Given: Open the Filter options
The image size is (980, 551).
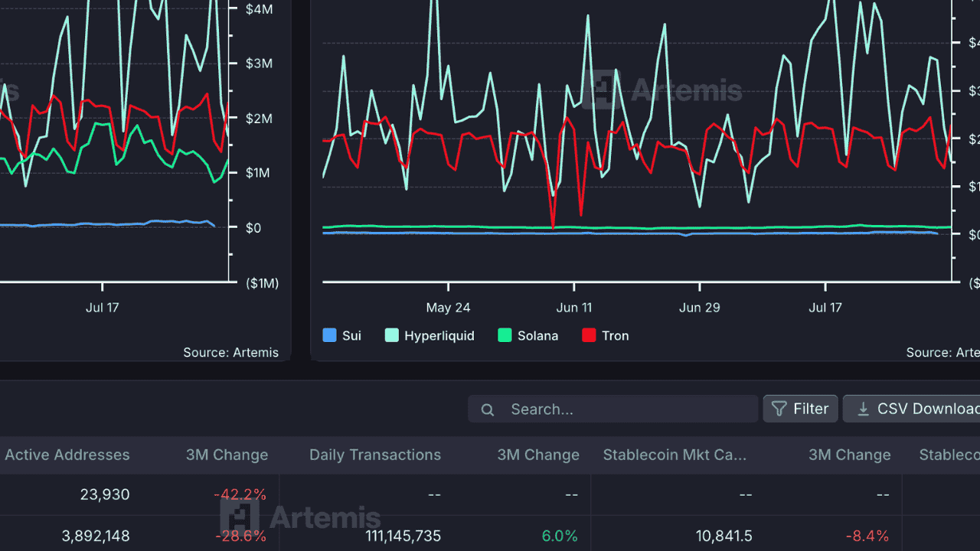Looking at the screenshot, I should click(800, 409).
